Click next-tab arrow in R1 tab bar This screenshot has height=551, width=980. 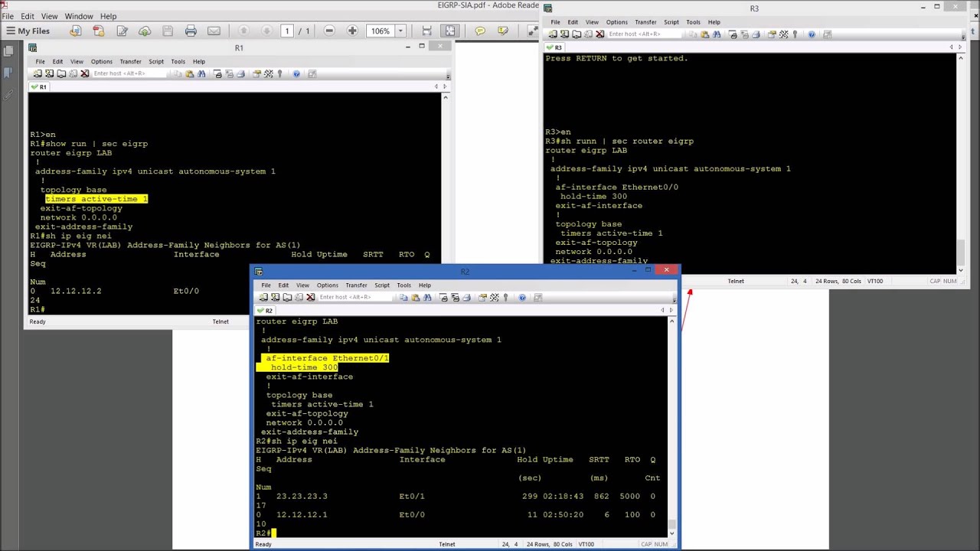(x=445, y=86)
